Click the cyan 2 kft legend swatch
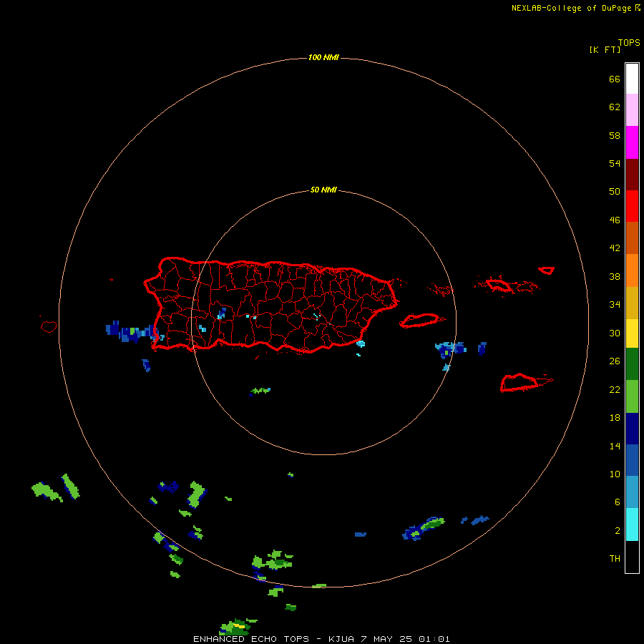The height and width of the screenshot is (644, 644). pyautogui.click(x=632, y=525)
